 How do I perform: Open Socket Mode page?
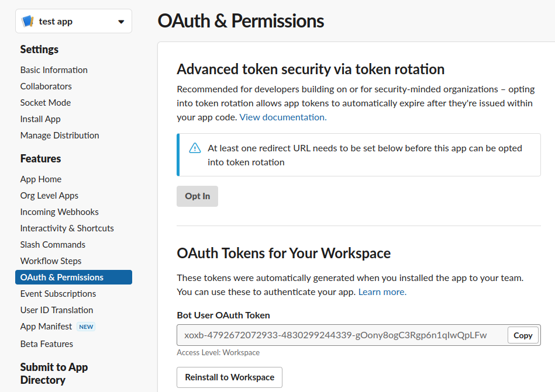pyautogui.click(x=46, y=102)
